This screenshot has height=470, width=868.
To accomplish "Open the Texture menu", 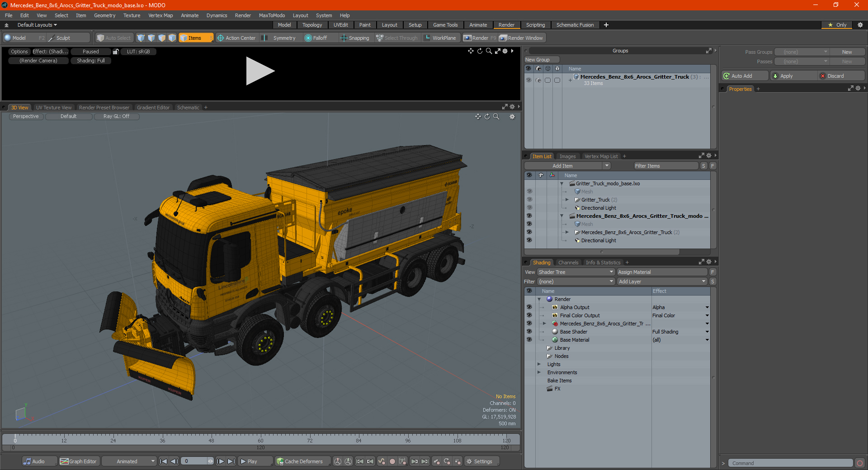I will pos(132,15).
